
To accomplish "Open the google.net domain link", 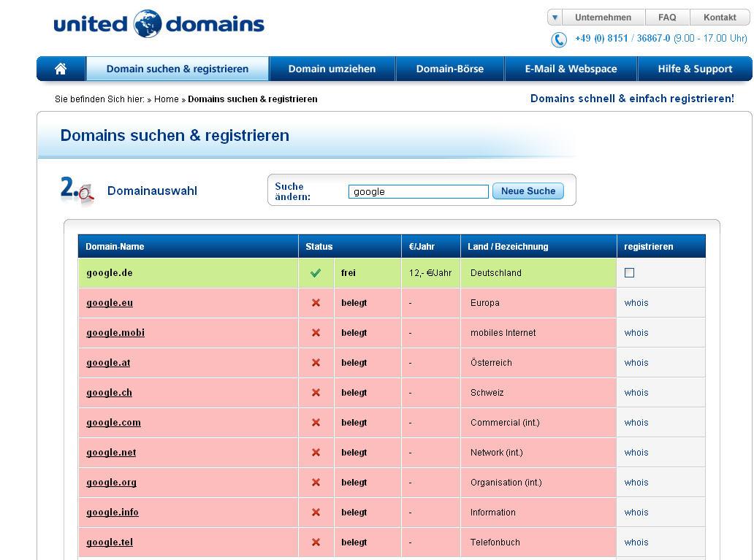I will click(x=111, y=453).
